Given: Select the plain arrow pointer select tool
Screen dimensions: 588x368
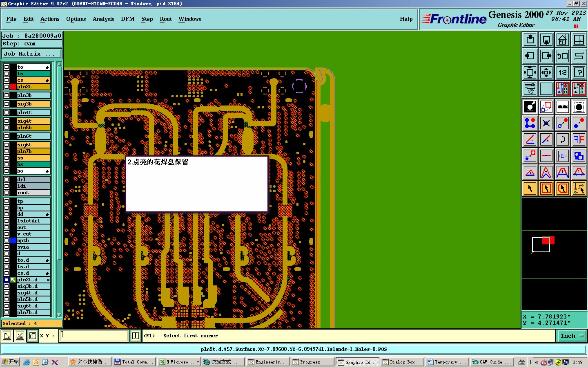Looking at the screenshot, I should 530,188.
